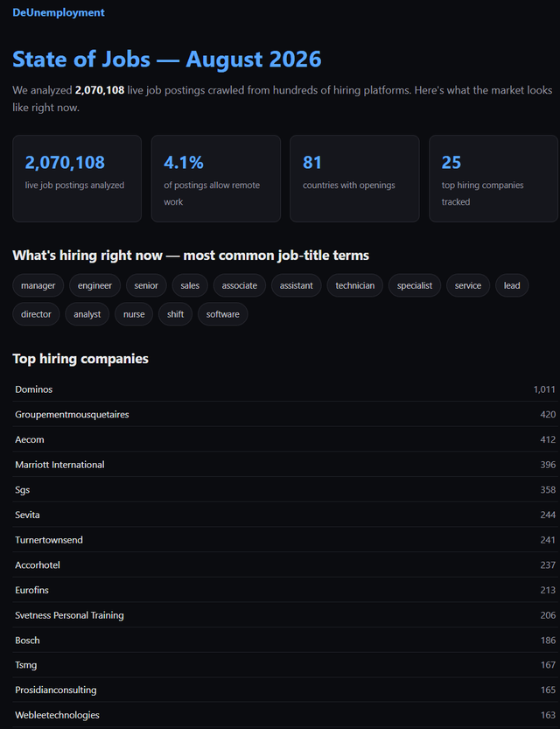Image resolution: width=560 pixels, height=729 pixels.
Task: Select the Turnertownsend row
Action: [285, 540]
